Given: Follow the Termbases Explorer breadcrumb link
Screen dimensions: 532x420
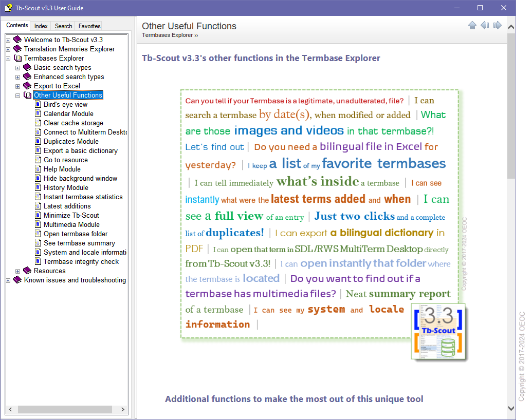Looking at the screenshot, I should pyautogui.click(x=167, y=35).
